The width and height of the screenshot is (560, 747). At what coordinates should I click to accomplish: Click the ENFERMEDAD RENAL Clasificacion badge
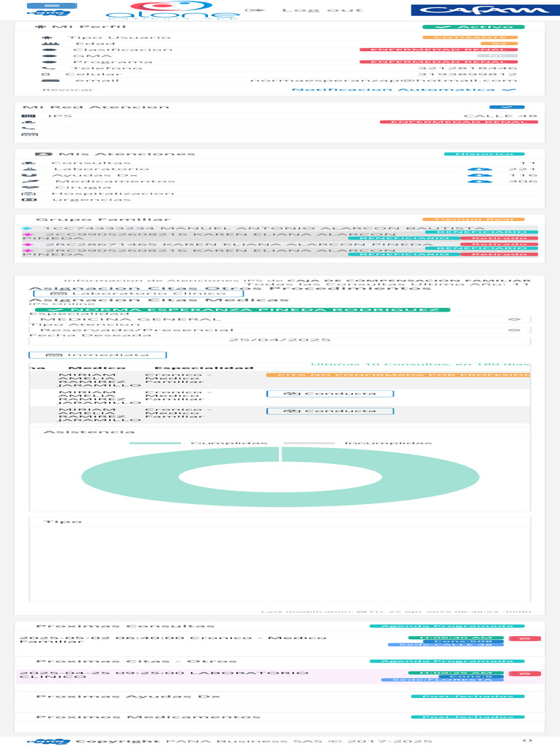coord(438,50)
